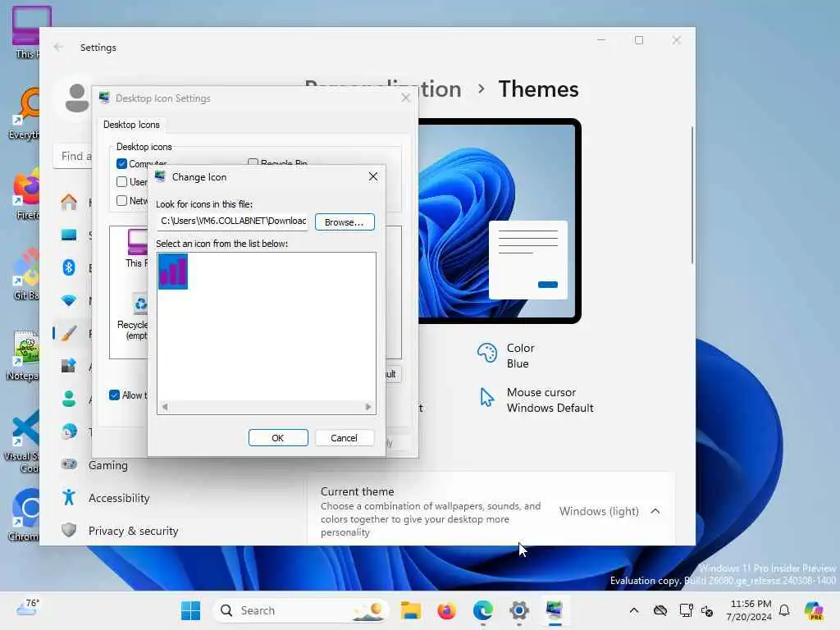Screen dimensions: 840x630
Task: Select the Notepad++ desktop shortcut
Action: tap(22, 356)
